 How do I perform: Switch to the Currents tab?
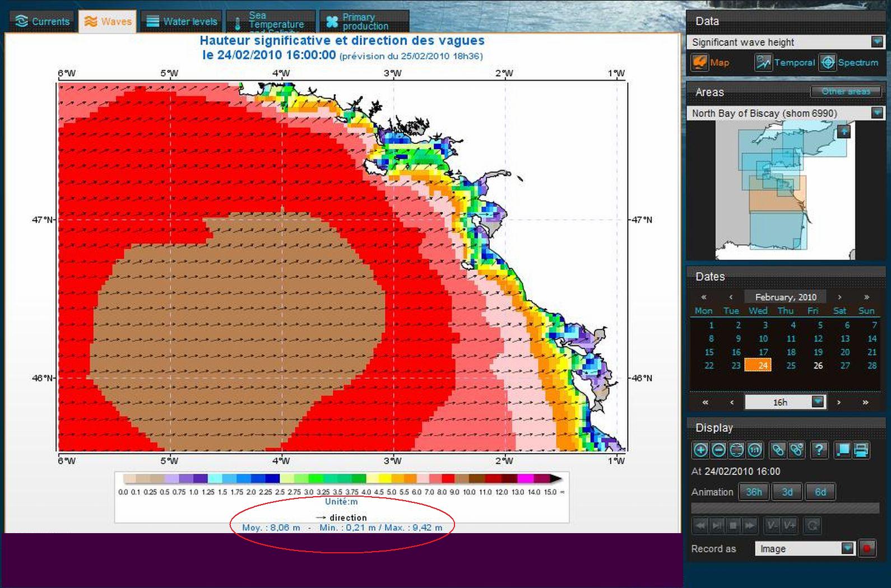pyautogui.click(x=43, y=21)
